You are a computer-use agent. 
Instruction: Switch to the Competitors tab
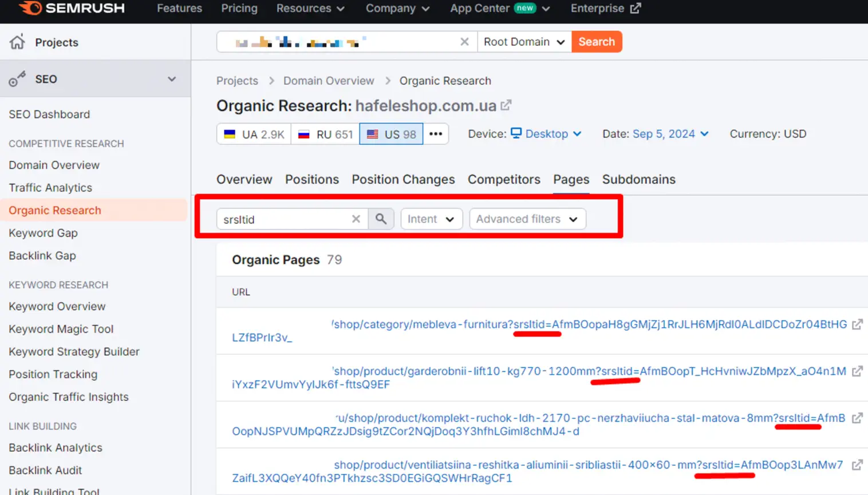click(504, 179)
